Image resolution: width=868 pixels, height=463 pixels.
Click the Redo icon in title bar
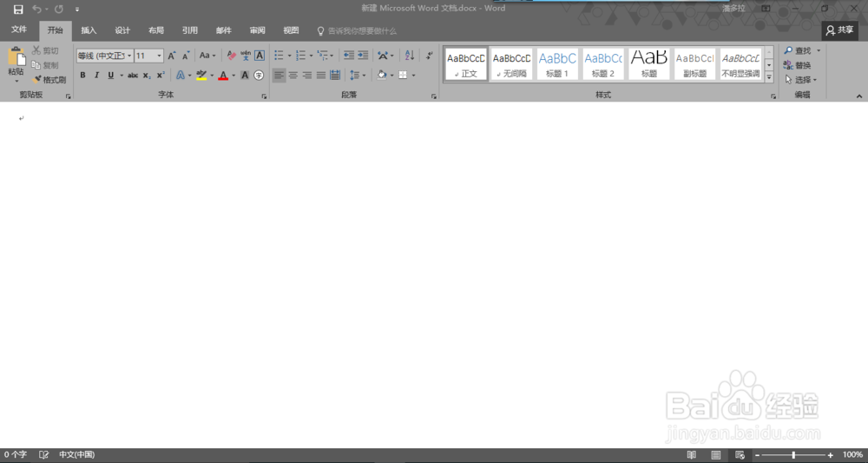[59, 9]
